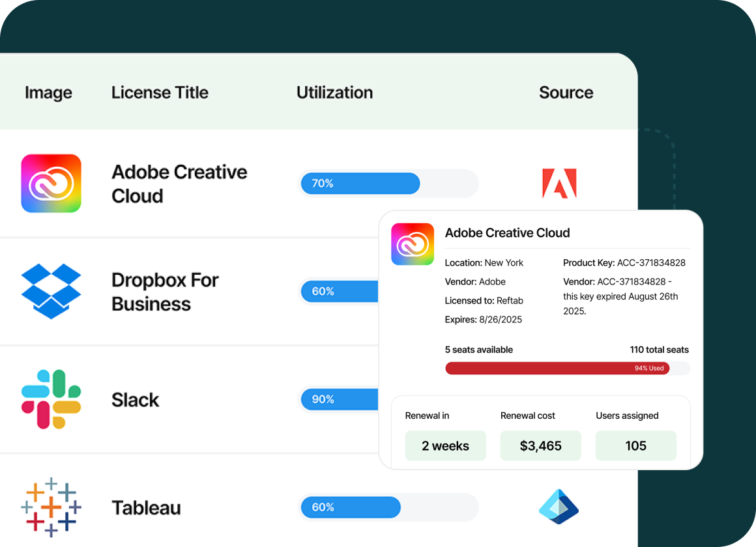This screenshot has height=547, width=756.
Task: Select the Tableau app icon
Action: coord(51,507)
